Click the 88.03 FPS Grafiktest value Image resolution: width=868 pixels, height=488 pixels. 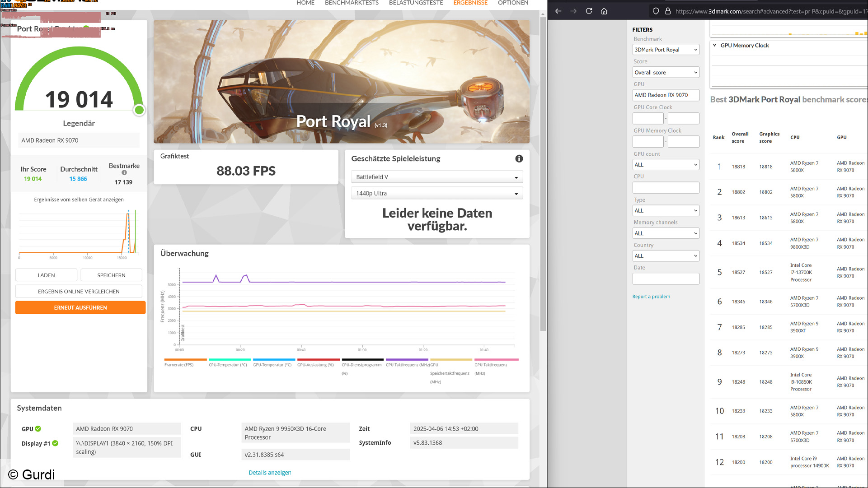[x=246, y=171]
